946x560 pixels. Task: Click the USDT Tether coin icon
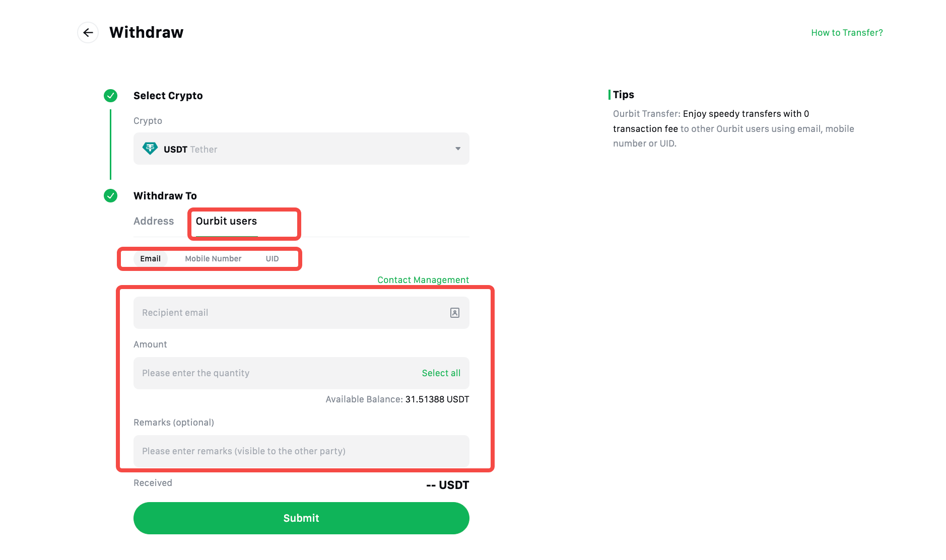[150, 149]
